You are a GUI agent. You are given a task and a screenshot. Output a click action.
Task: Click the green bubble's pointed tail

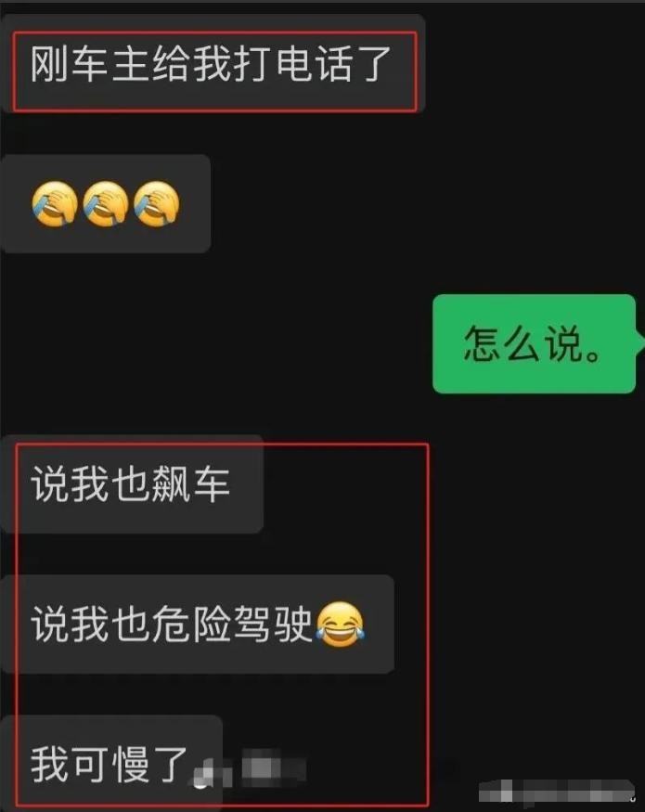[x=639, y=343]
